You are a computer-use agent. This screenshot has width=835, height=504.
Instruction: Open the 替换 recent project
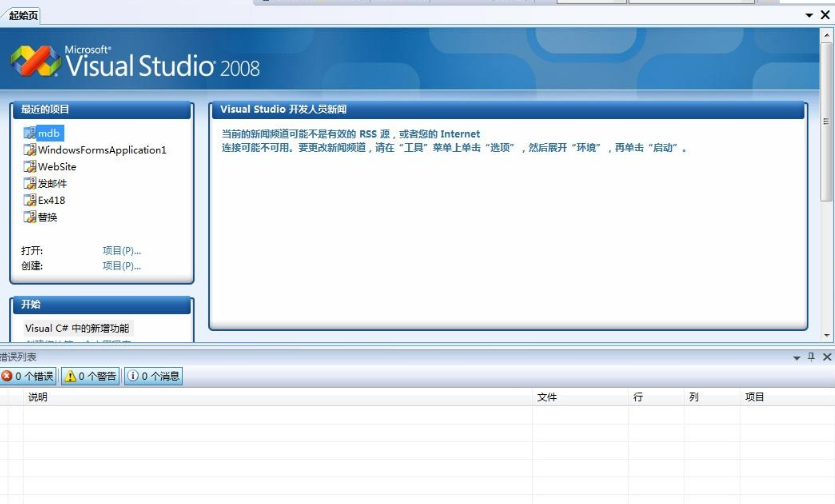pyautogui.click(x=47, y=217)
